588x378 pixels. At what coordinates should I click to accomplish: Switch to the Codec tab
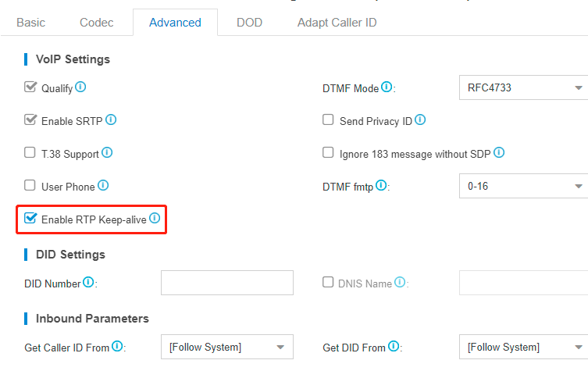[96, 23]
